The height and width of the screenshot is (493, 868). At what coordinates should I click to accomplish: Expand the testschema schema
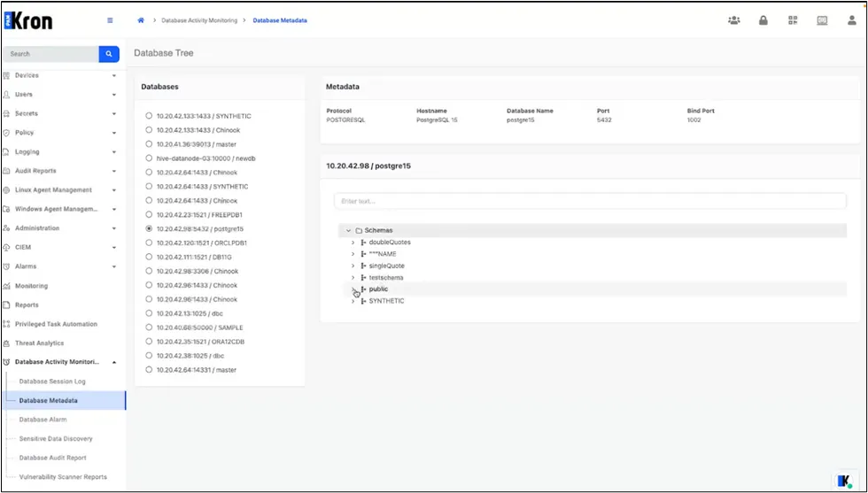pos(353,278)
